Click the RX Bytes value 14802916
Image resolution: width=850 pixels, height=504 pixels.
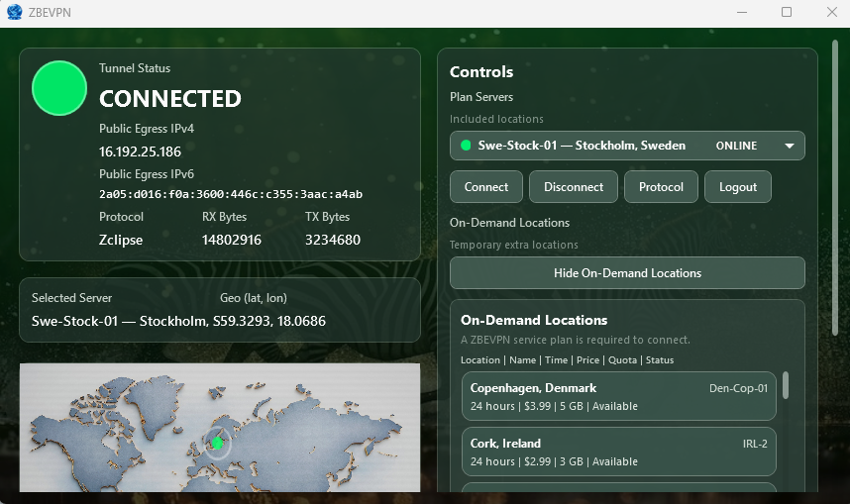click(232, 240)
